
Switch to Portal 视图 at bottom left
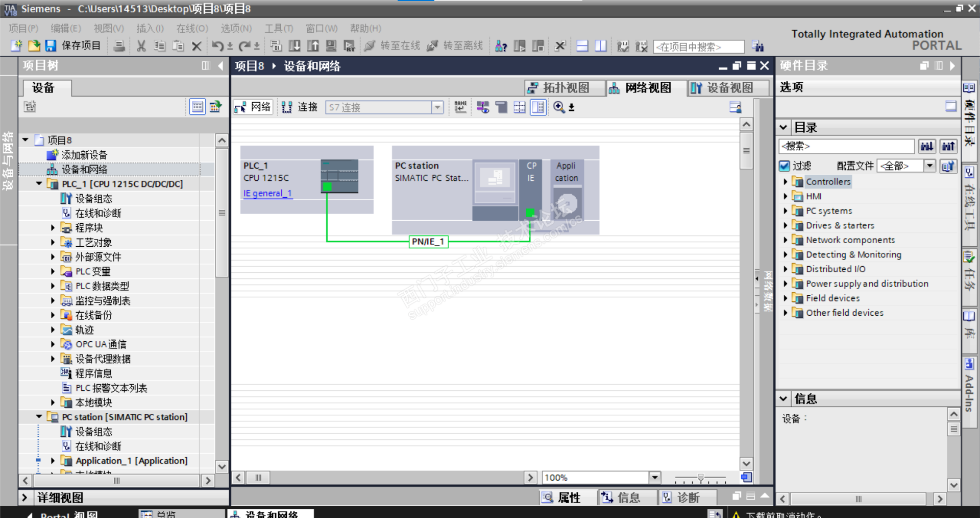(61, 514)
